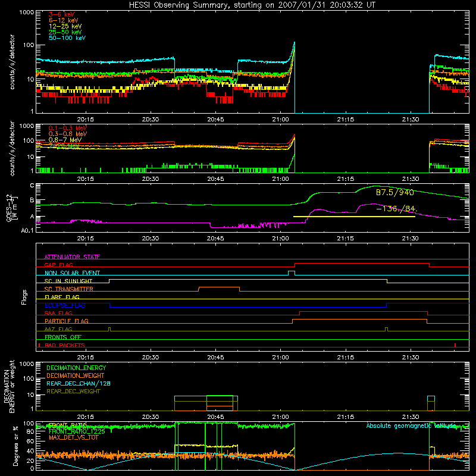This screenshot has width=476, height=476.
Task: Select the BAD_PACKETS flag label
Action: click(x=65, y=345)
